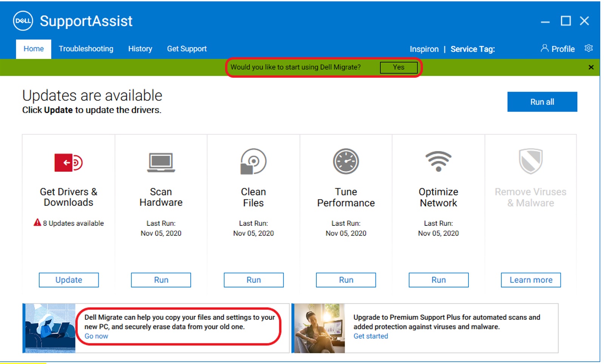
Task: Click the Profile person icon
Action: [544, 48]
